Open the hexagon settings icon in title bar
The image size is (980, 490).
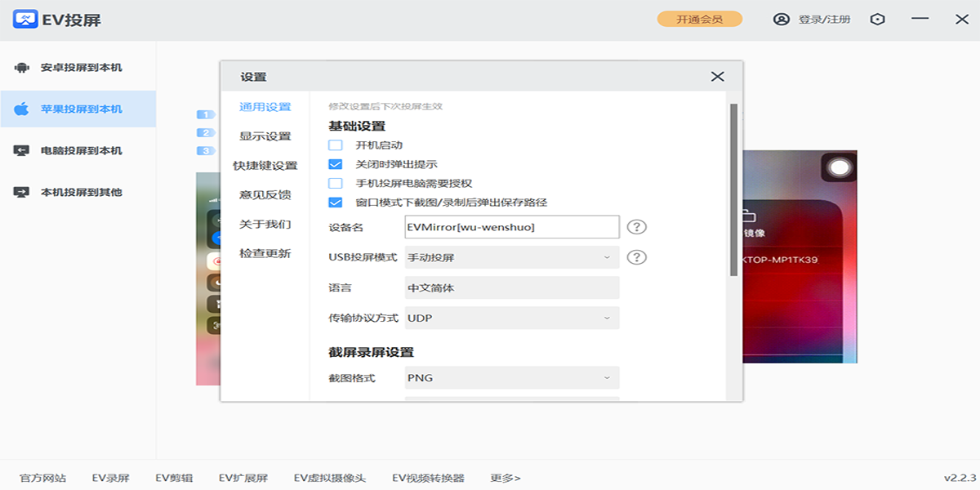(x=878, y=19)
